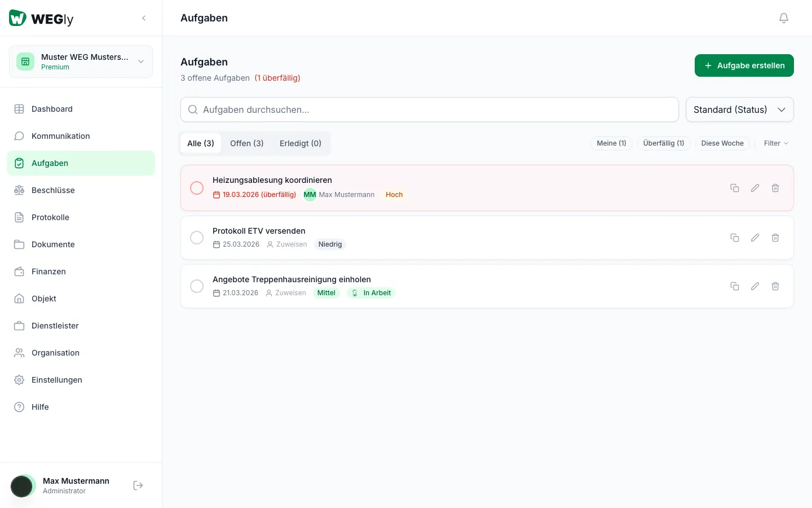Apply the Überfällig (1) quick filter
The height and width of the screenshot is (508, 812).
664,143
